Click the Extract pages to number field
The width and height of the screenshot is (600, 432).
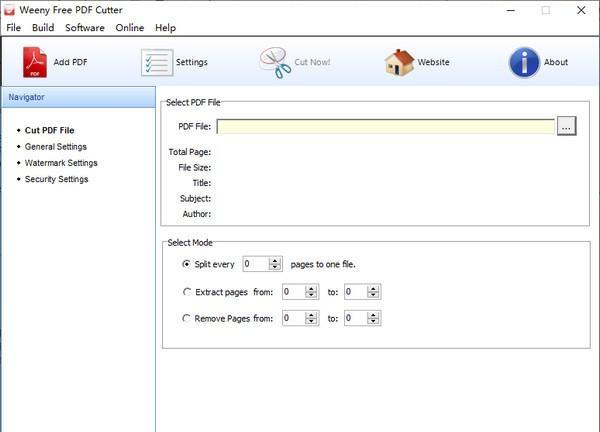click(355, 292)
